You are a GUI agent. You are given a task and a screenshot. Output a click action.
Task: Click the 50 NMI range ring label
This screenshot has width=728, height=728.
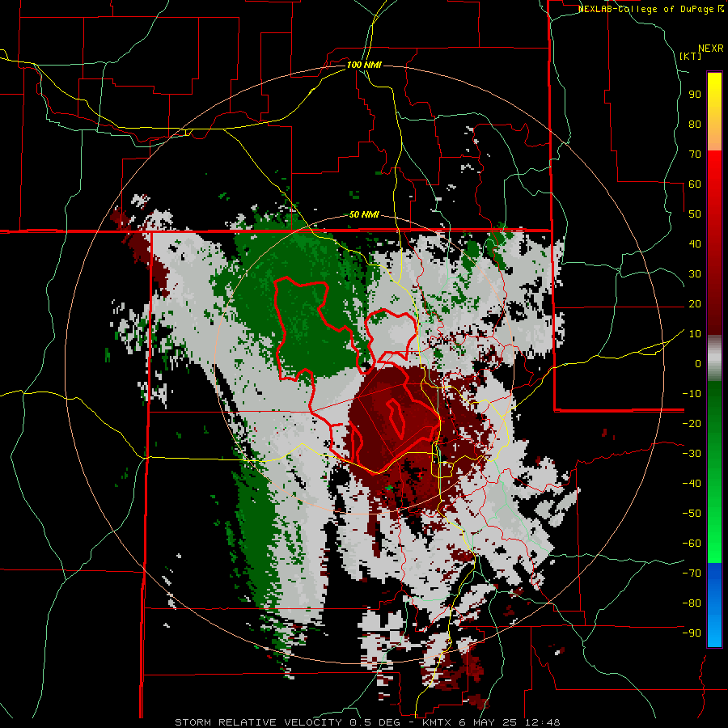point(364,214)
